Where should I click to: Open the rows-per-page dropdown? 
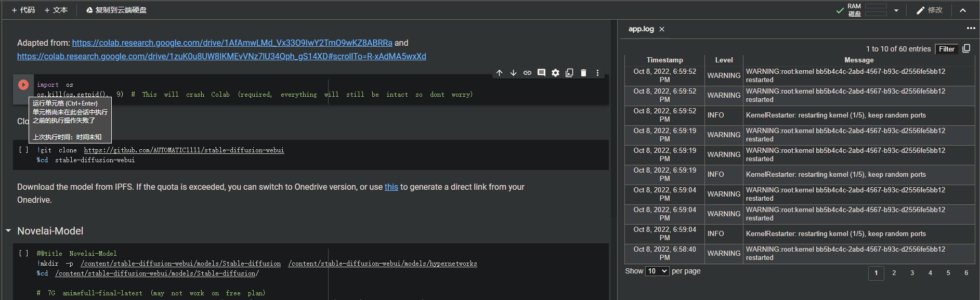657,271
